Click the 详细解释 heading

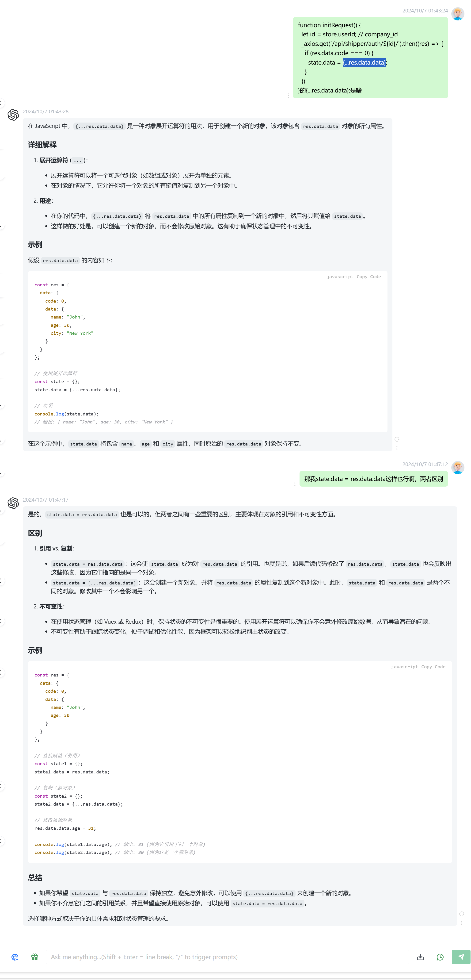tap(42, 145)
